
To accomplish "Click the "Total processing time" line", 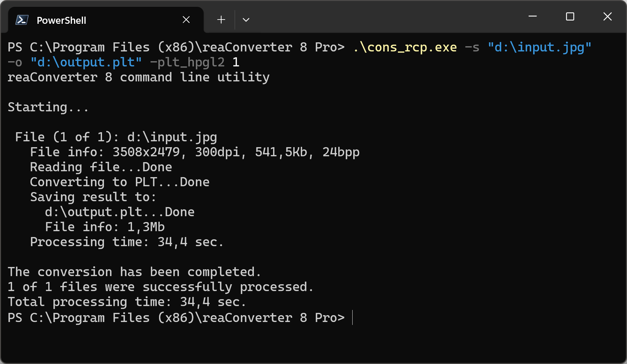I will click(x=127, y=302).
